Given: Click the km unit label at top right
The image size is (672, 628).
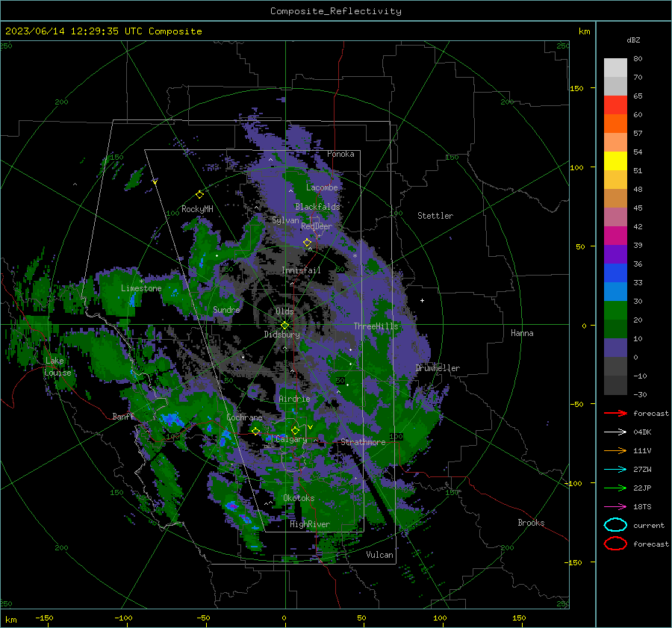Looking at the screenshot, I should click(584, 31).
